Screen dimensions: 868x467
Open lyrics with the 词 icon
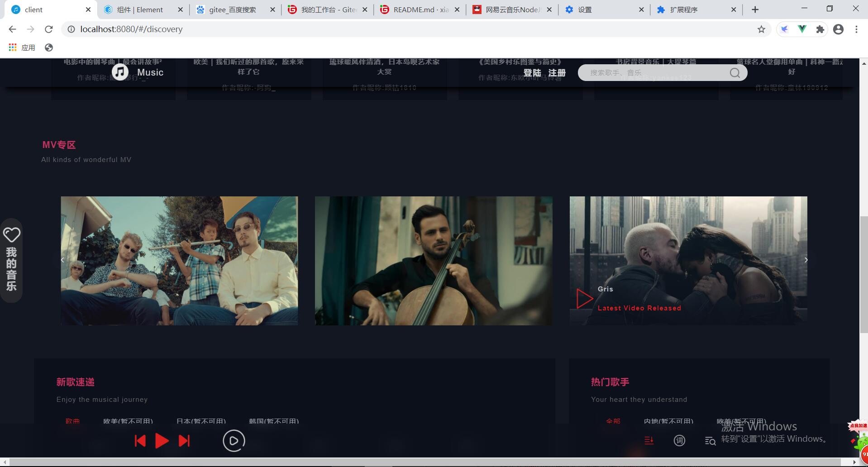click(679, 440)
